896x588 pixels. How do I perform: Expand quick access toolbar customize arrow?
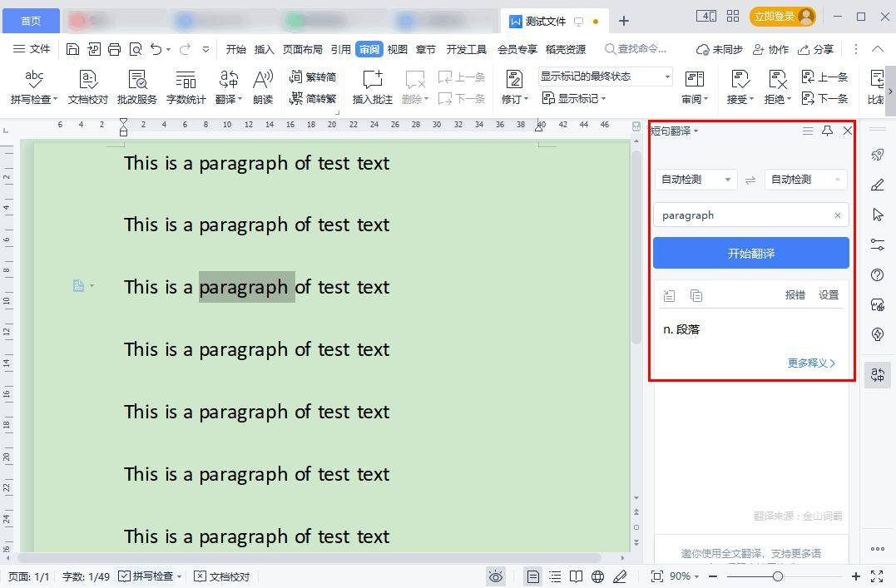click(205, 50)
